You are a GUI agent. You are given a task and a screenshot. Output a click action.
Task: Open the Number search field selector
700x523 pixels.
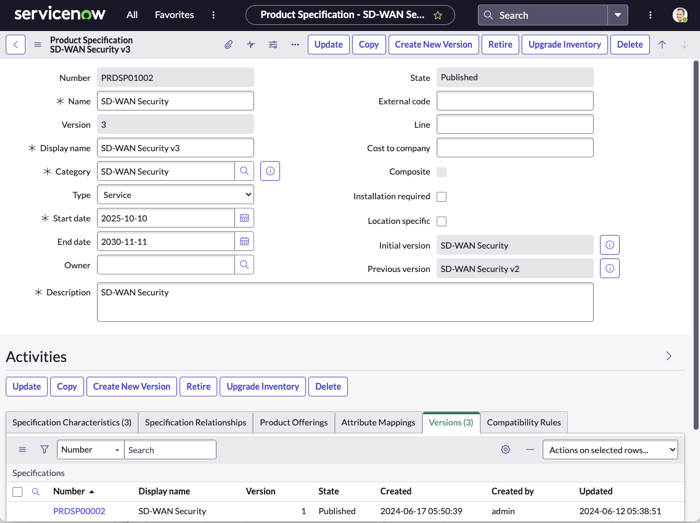(x=91, y=449)
